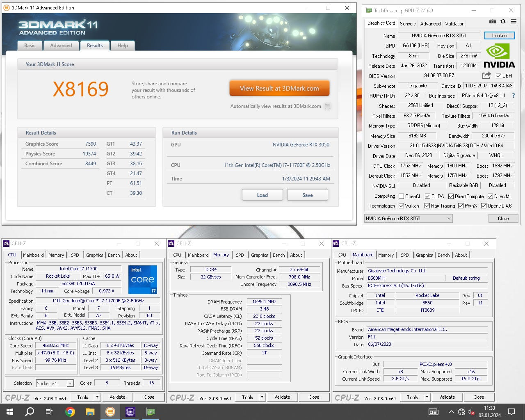Open GPU-Z Sensors tab
This screenshot has height=420, width=525.
(x=408, y=24)
